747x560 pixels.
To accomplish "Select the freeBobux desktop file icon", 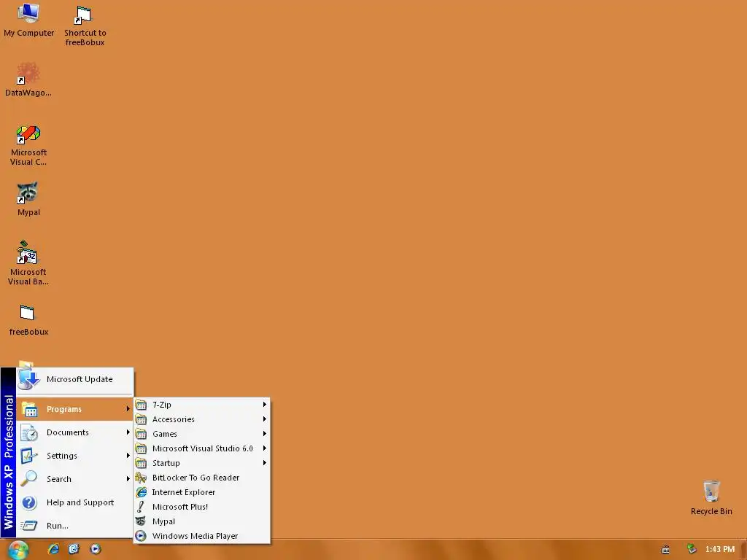I will (x=28, y=320).
